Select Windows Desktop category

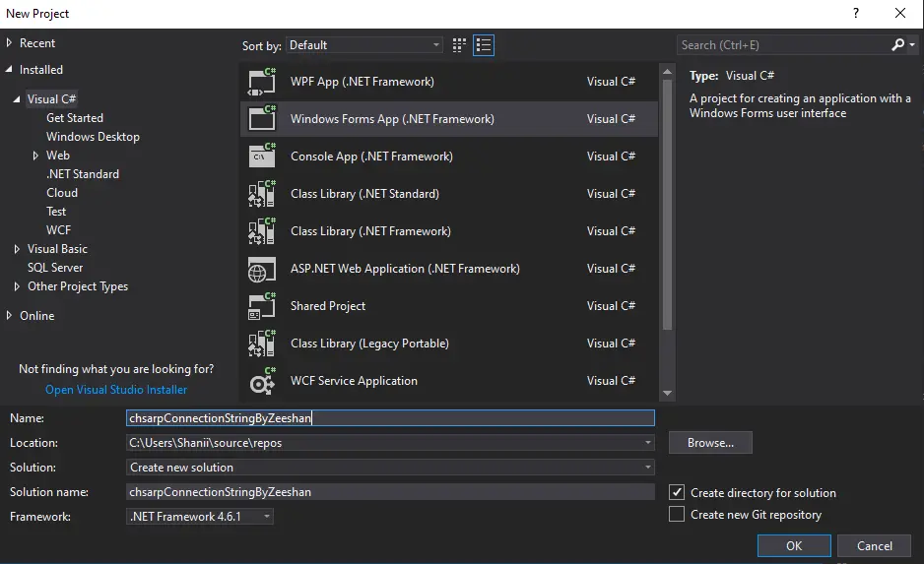pos(94,137)
